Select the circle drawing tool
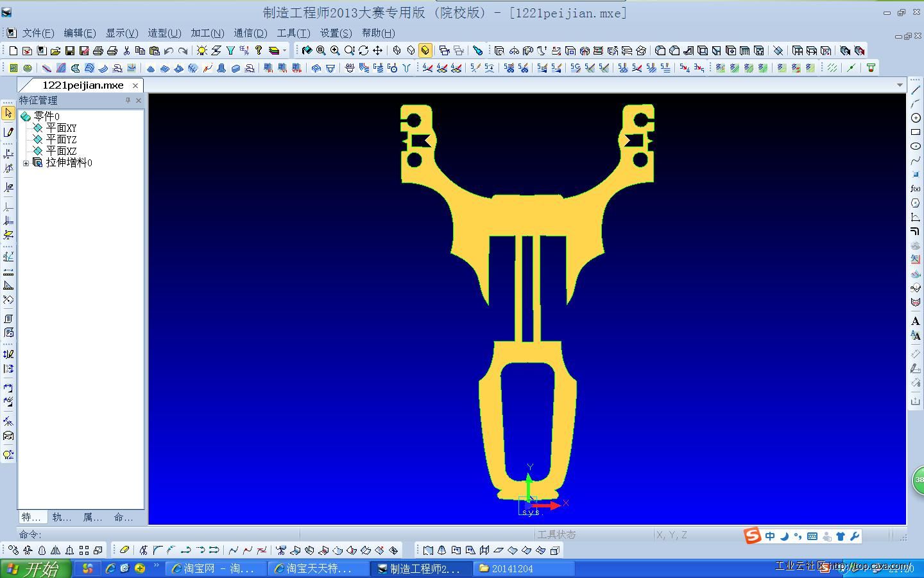Image resolution: width=924 pixels, height=578 pixels. coord(916,118)
